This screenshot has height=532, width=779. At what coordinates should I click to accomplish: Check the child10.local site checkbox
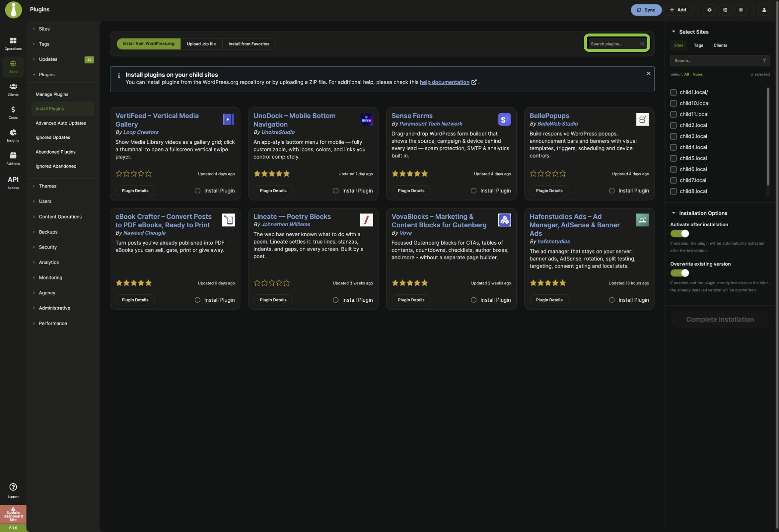click(x=673, y=104)
